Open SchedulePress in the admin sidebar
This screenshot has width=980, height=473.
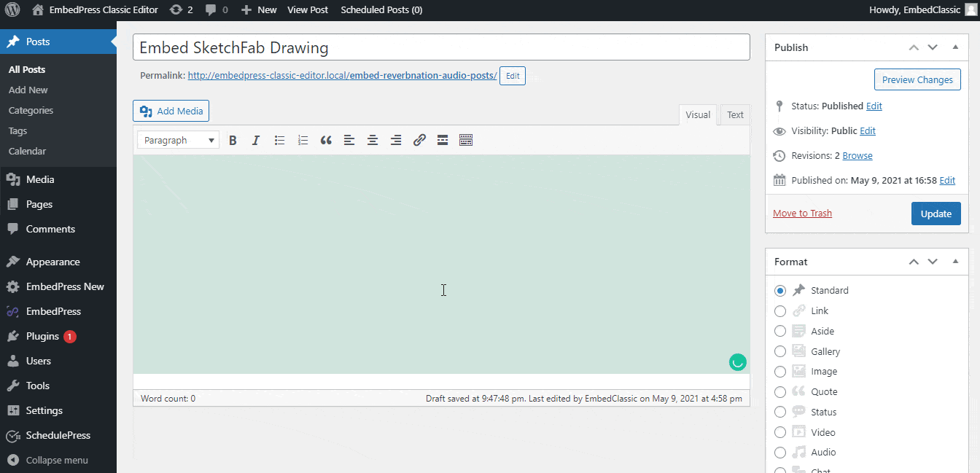[x=58, y=435]
